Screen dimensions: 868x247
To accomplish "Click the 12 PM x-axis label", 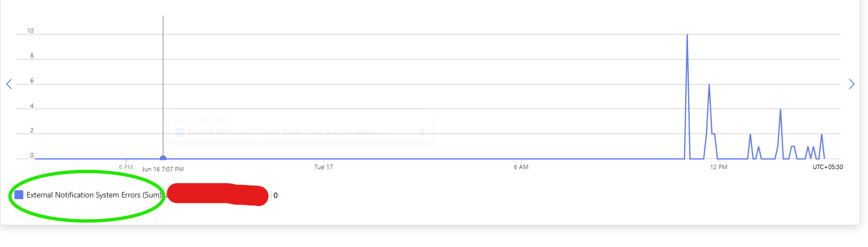I will pyautogui.click(x=718, y=167).
